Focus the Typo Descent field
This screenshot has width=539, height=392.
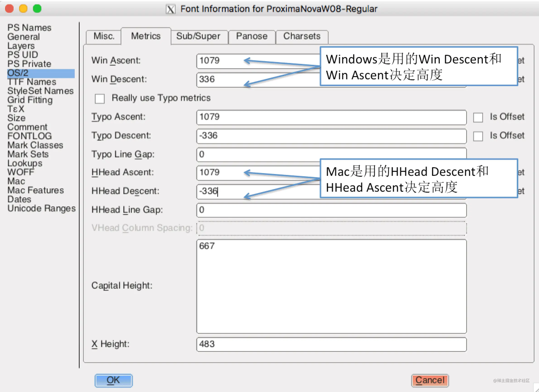332,136
